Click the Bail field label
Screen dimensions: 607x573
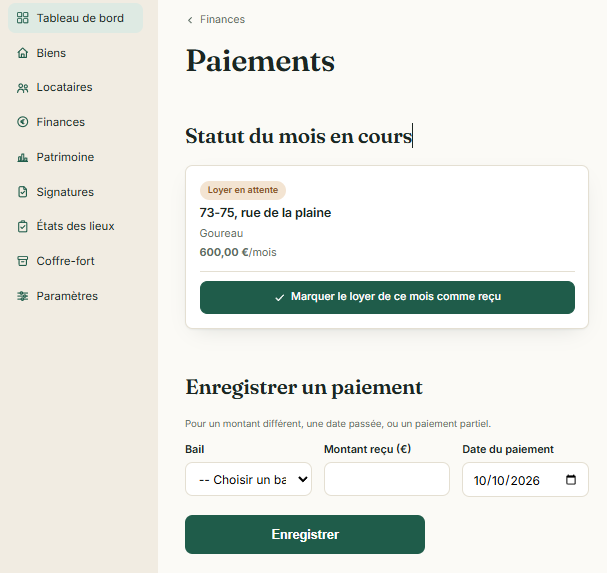click(x=194, y=449)
